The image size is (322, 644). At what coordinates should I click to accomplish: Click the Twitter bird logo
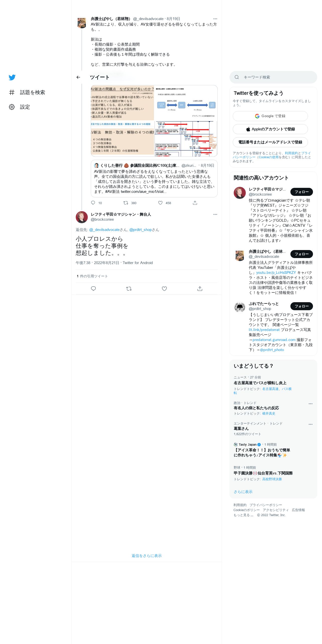12,77
